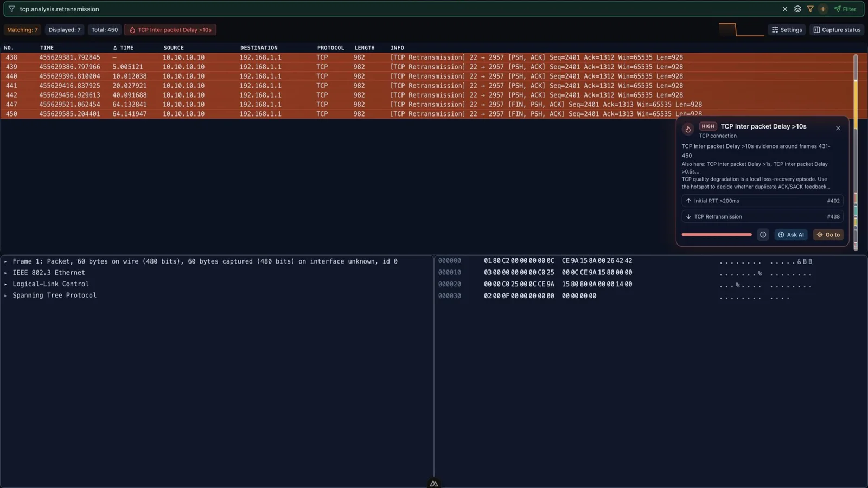Select packet row number 450
This screenshot has height=488, width=868.
click(x=426, y=114)
